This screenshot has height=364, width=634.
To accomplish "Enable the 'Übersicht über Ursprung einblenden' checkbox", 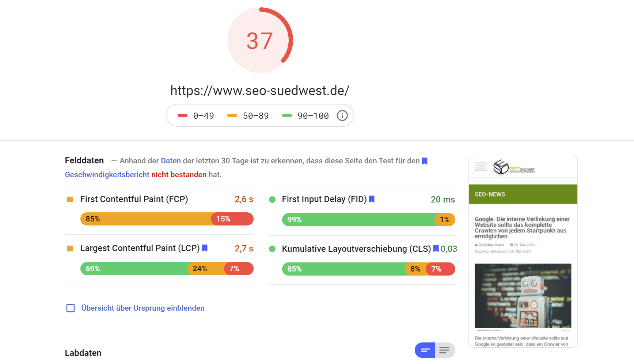I will [70, 308].
